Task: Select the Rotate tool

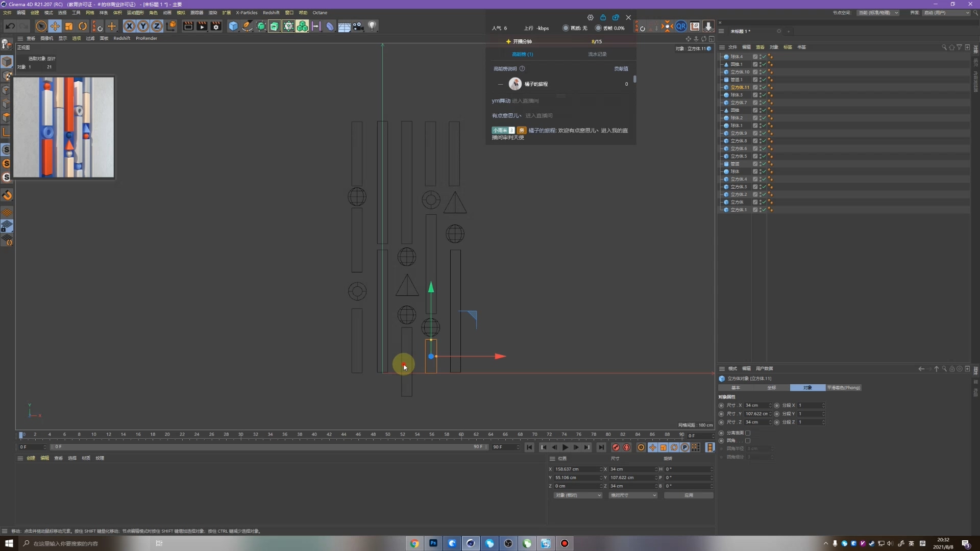Action: coord(82,26)
